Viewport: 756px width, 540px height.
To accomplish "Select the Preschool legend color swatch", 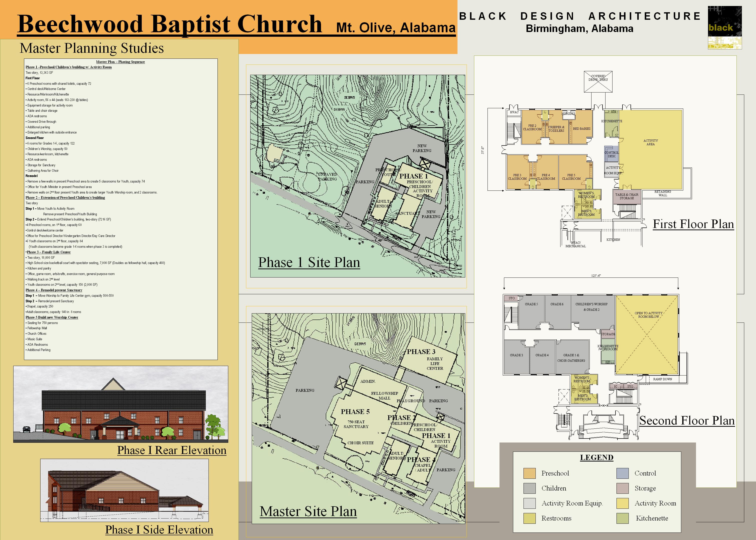I will [530, 473].
